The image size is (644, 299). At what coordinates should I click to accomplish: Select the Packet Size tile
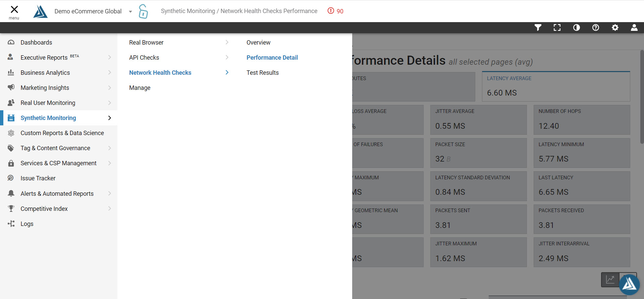(479, 153)
